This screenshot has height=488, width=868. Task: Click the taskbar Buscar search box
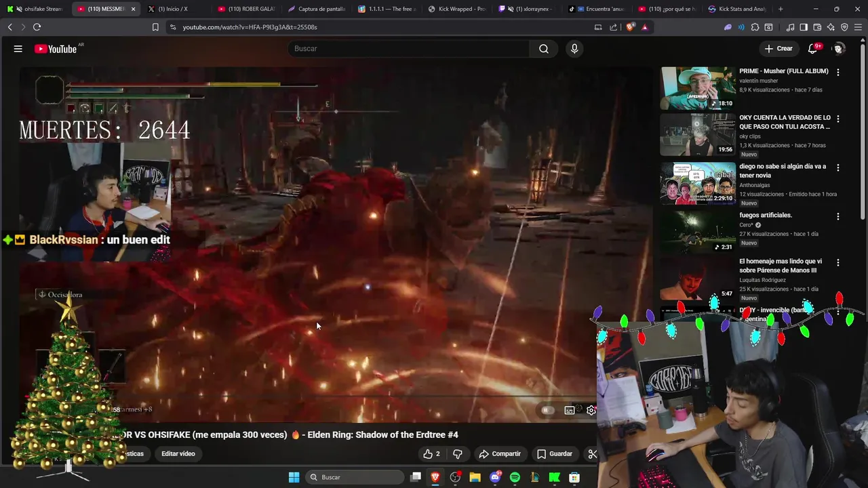[355, 477]
